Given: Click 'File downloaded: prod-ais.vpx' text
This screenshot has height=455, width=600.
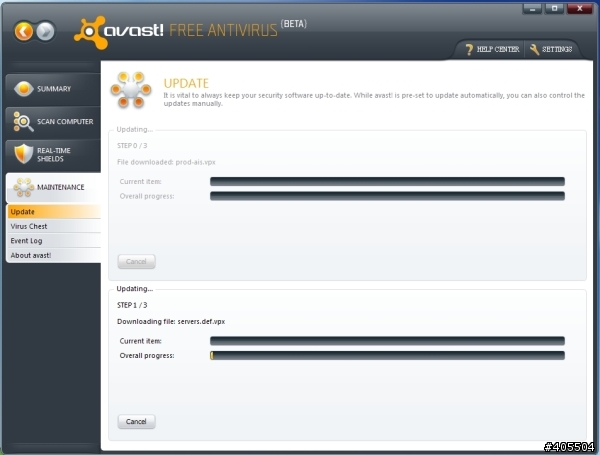Looking at the screenshot, I should coord(166,162).
